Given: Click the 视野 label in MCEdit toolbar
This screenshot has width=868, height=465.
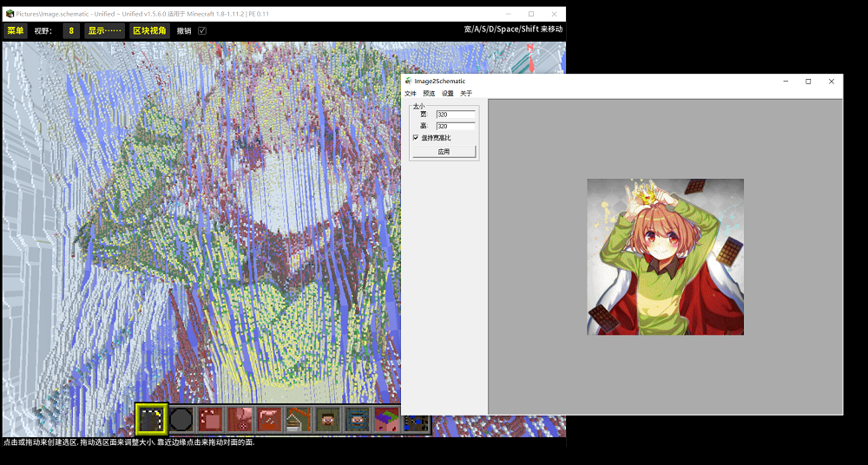Looking at the screenshot, I should pyautogui.click(x=43, y=31).
